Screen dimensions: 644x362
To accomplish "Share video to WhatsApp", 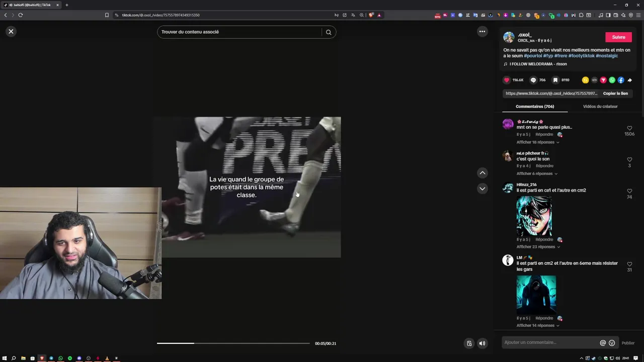I will point(612,80).
